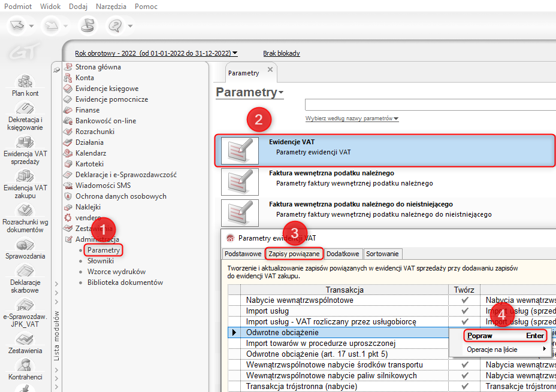Select Kalendarz in module tree
Screen dimensions: 556x392
click(x=91, y=153)
